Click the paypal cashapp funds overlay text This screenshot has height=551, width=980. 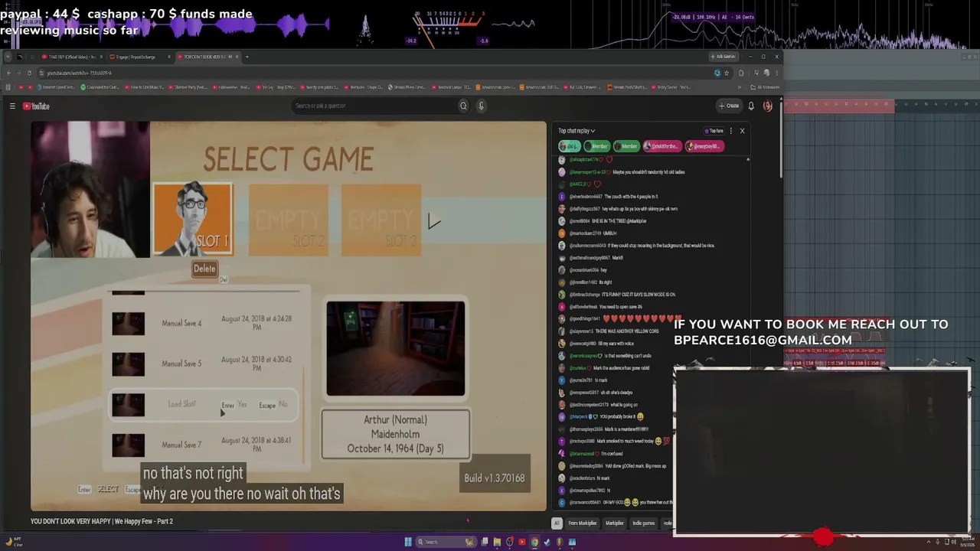point(126,22)
